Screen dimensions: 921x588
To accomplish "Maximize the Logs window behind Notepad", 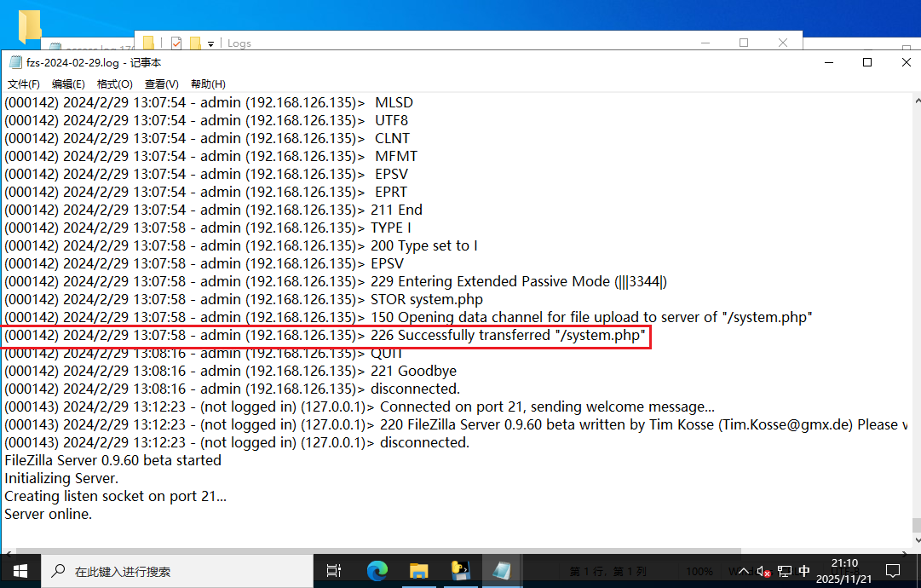I will [744, 43].
